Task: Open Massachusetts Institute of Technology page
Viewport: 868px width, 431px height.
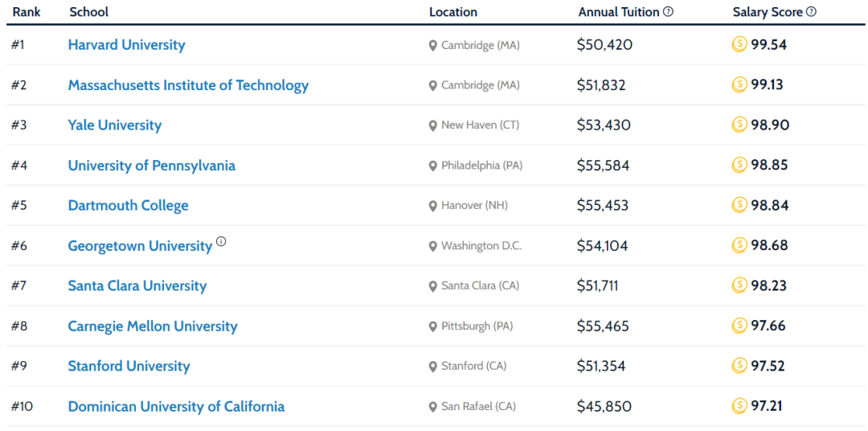Action: coord(188,85)
